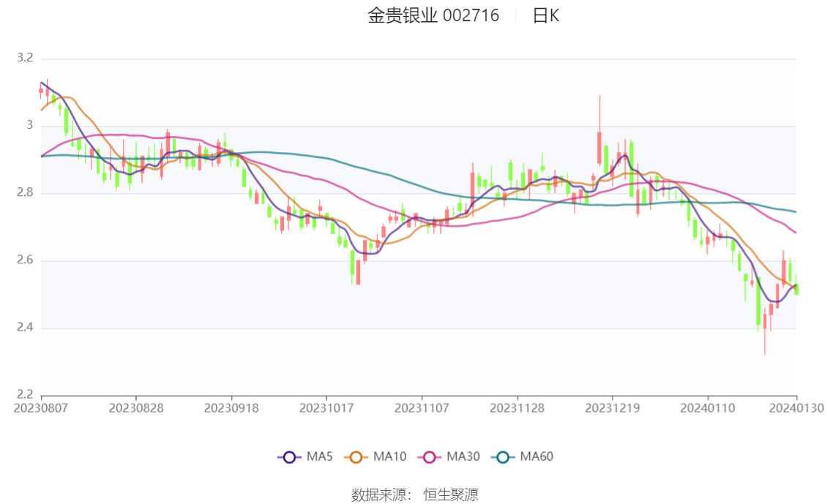This screenshot has height=504, width=830.
Task: Click the purple MA5 legend circle
Action: pos(289,457)
